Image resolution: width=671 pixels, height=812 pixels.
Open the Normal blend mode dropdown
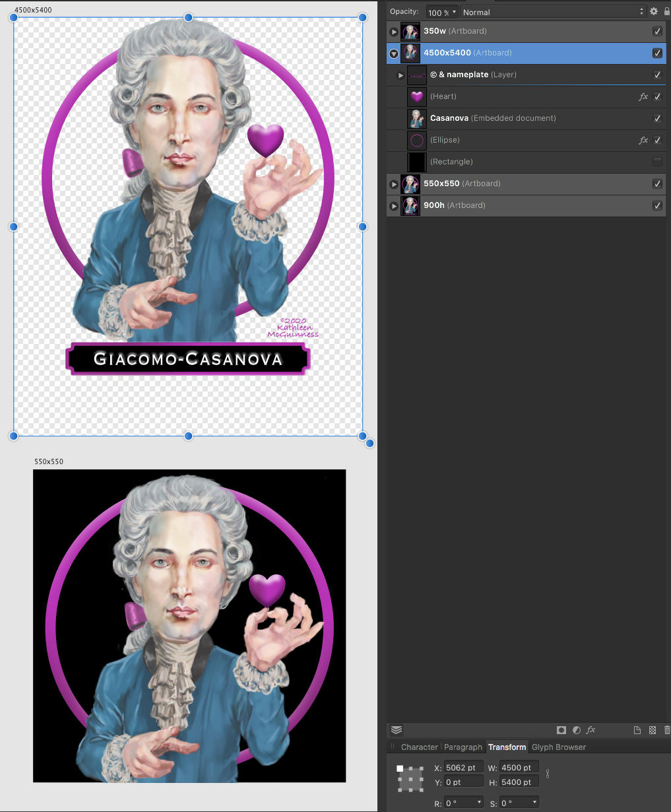point(553,12)
